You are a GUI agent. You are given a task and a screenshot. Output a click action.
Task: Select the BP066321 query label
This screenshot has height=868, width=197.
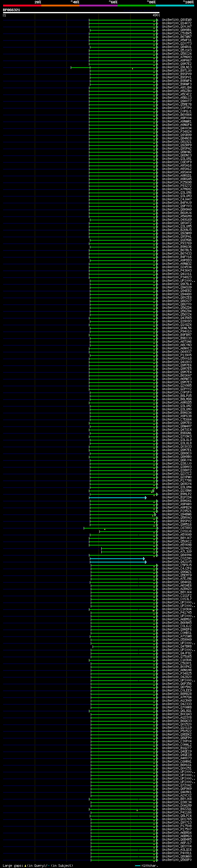click(x=11, y=10)
